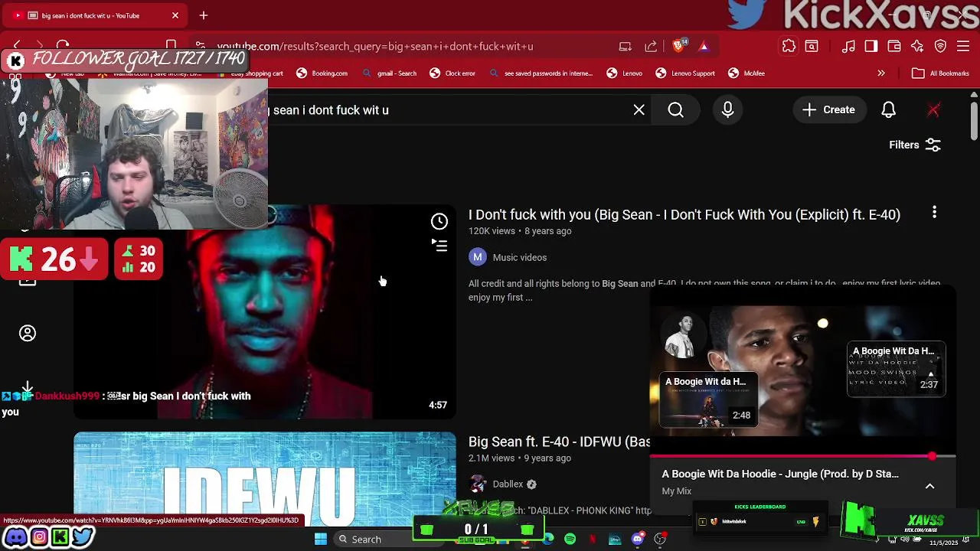
Task: Toggle the Brave sidebar panel
Action: click(871, 46)
